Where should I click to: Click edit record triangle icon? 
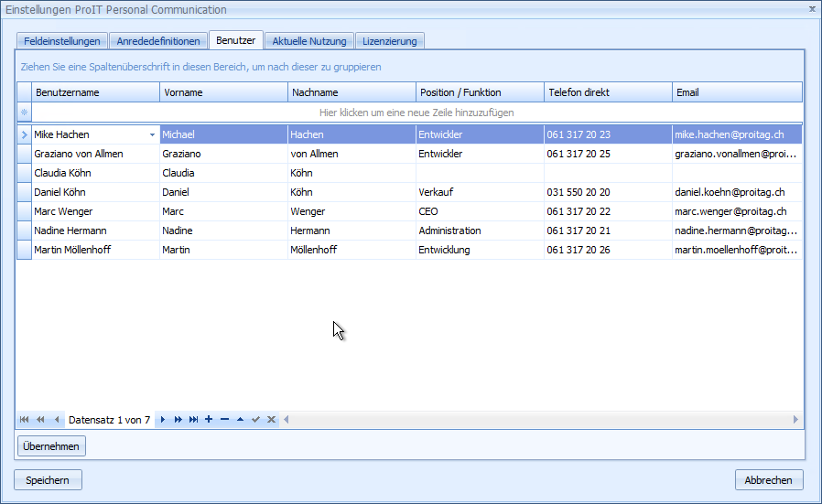240,420
